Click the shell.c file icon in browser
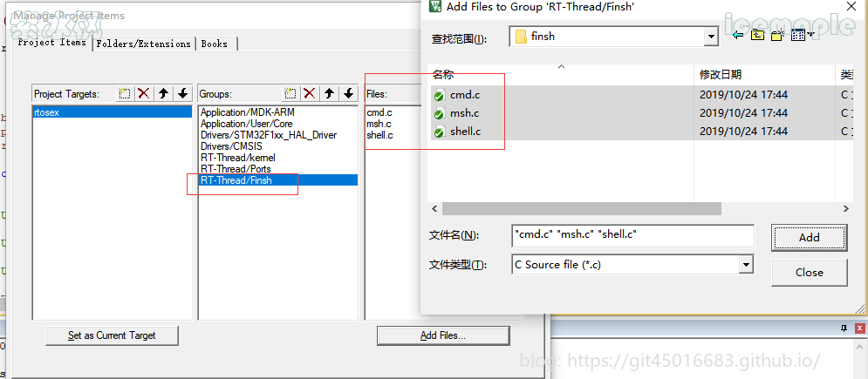868x379 pixels. click(x=440, y=132)
